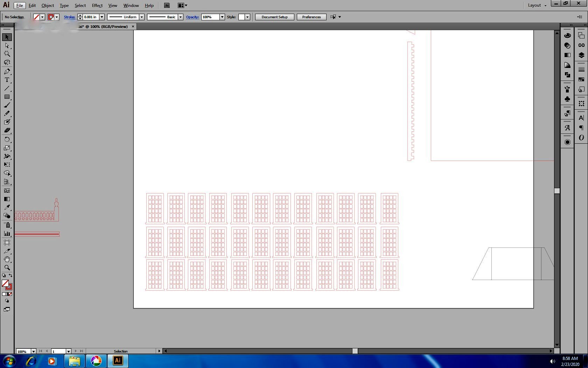
Task: Launch Adobe Bridge from the menu bar
Action: pyautogui.click(x=167, y=5)
